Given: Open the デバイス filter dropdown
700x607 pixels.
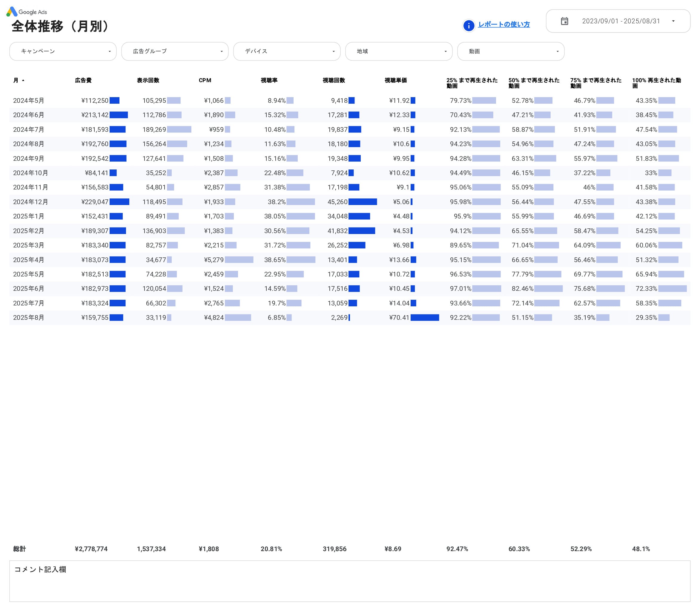Looking at the screenshot, I should [x=286, y=51].
